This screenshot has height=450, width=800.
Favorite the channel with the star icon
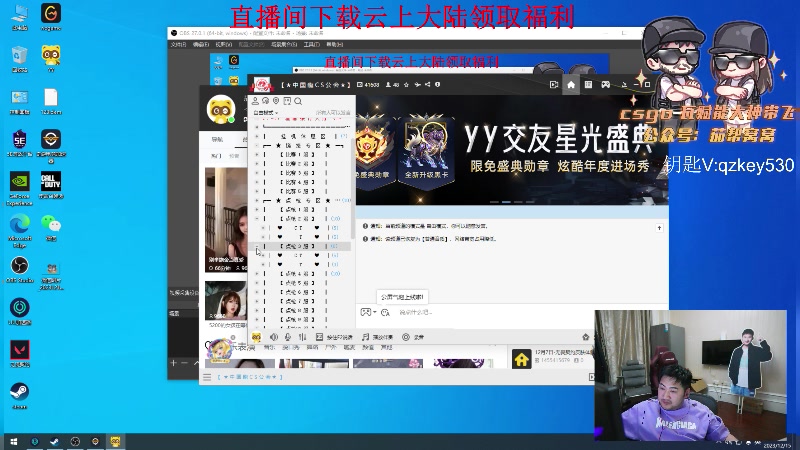click(406, 85)
